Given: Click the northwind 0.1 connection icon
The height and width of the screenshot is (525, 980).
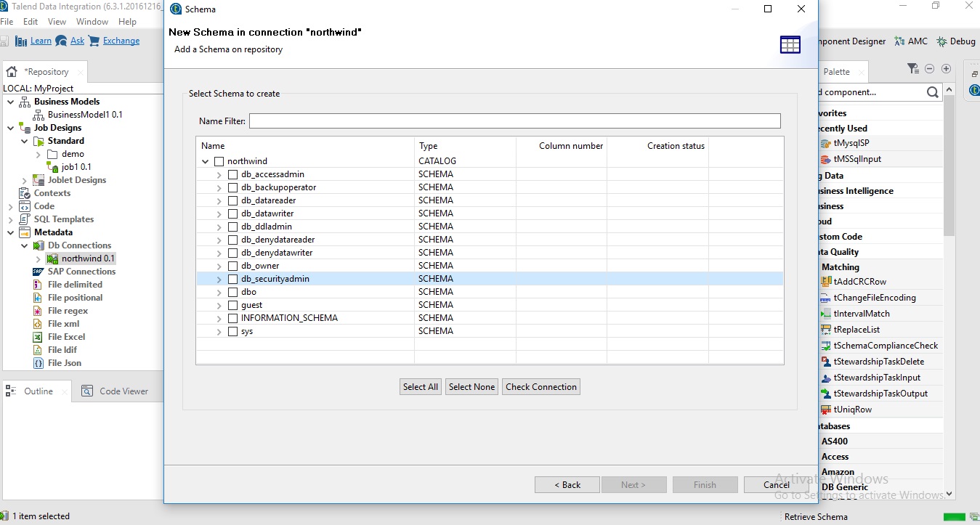Looking at the screenshot, I should 52,259.
